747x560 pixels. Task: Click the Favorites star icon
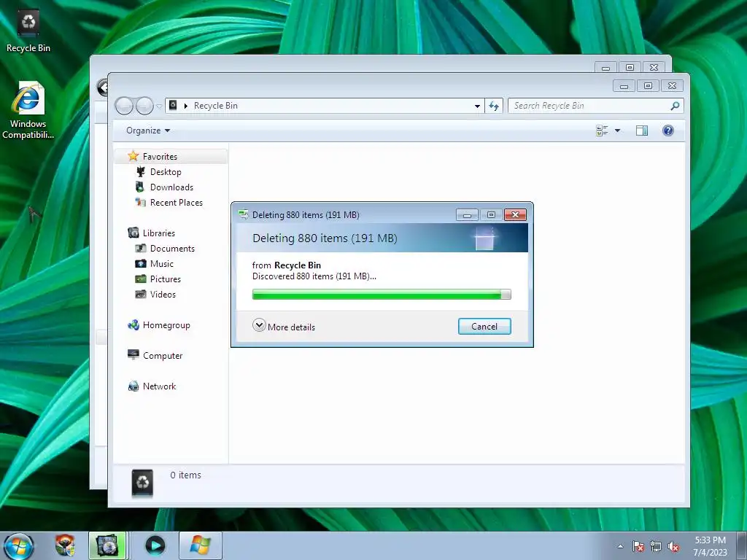(x=133, y=156)
